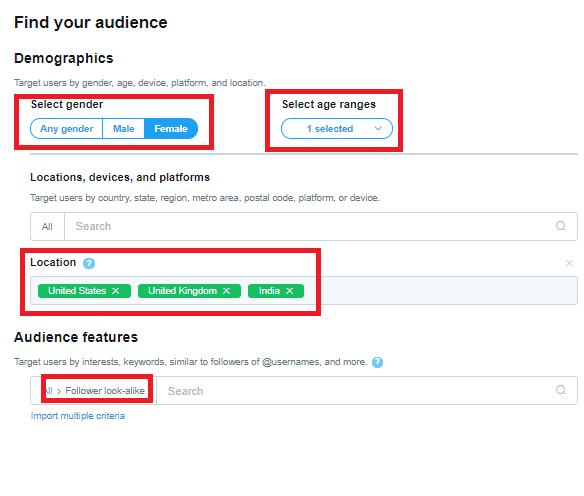
Task: Remove United States location tag
Action: [116, 291]
